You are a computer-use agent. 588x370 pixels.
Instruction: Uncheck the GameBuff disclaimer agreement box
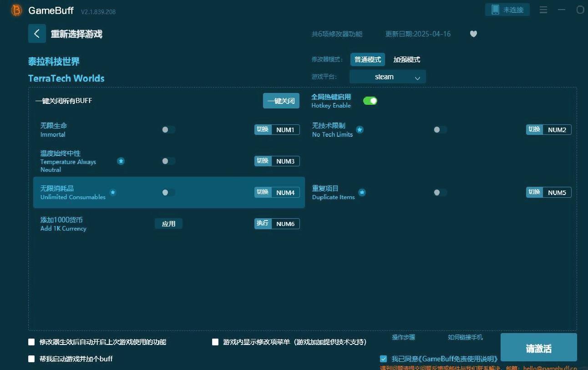tap(383, 359)
